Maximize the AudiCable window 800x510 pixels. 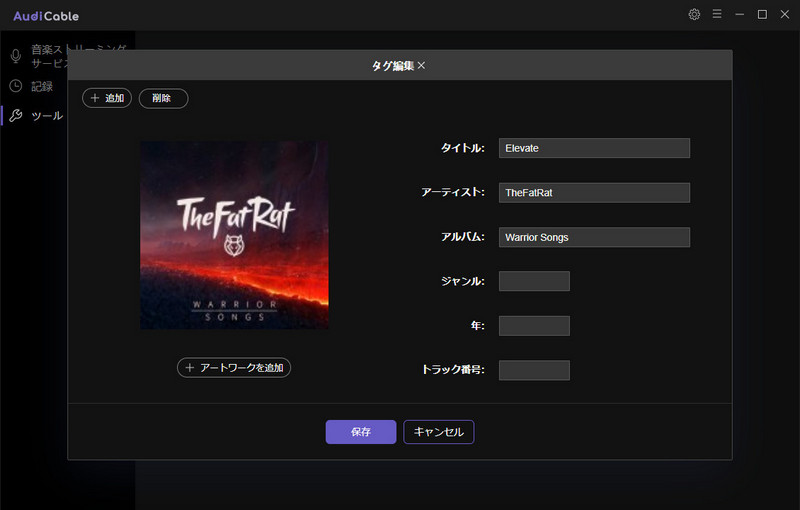click(762, 14)
